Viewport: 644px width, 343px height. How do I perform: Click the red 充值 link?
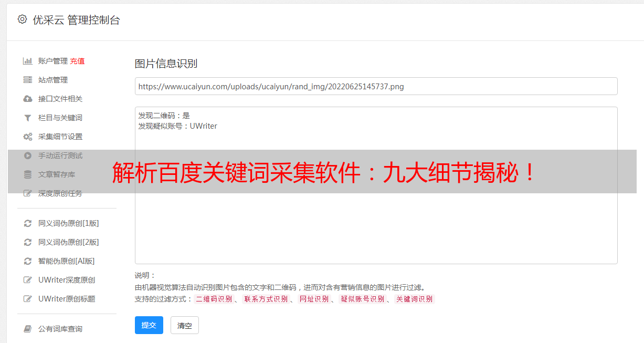77,61
